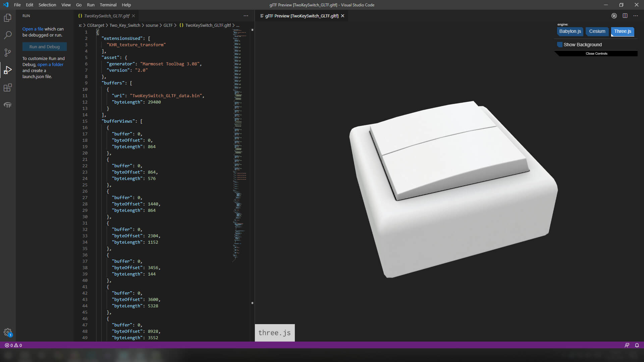Toggle the Show Background checkbox

pos(560,45)
